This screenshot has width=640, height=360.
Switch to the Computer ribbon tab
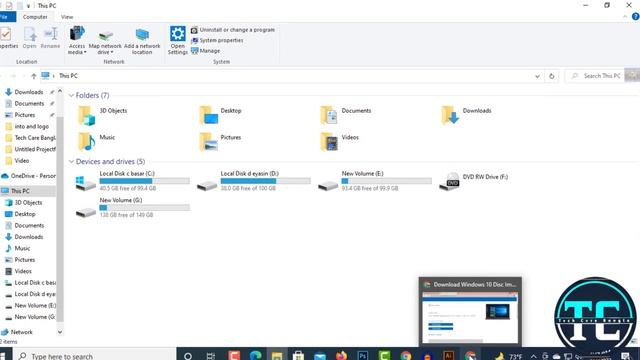pyautogui.click(x=35, y=17)
